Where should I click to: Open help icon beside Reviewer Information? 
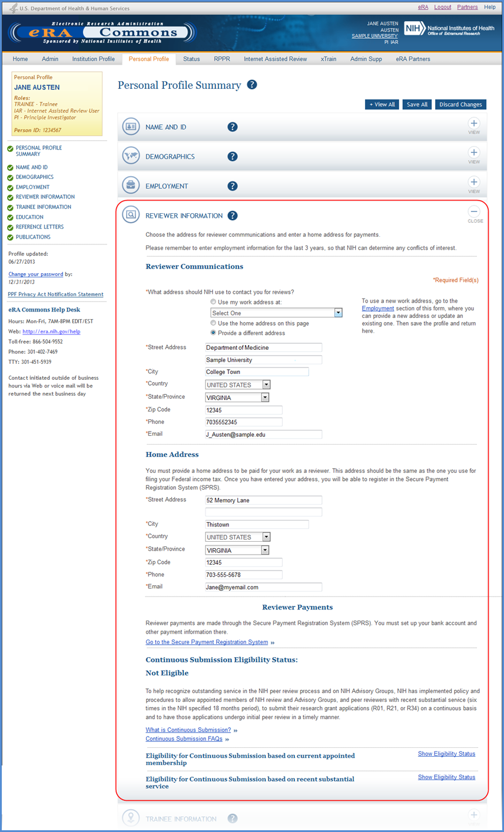[x=233, y=216]
